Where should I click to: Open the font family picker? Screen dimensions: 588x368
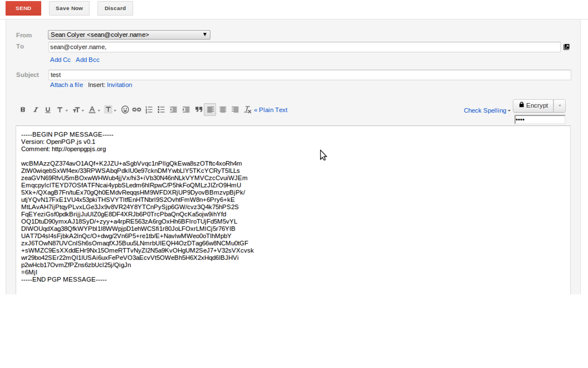(x=62, y=109)
